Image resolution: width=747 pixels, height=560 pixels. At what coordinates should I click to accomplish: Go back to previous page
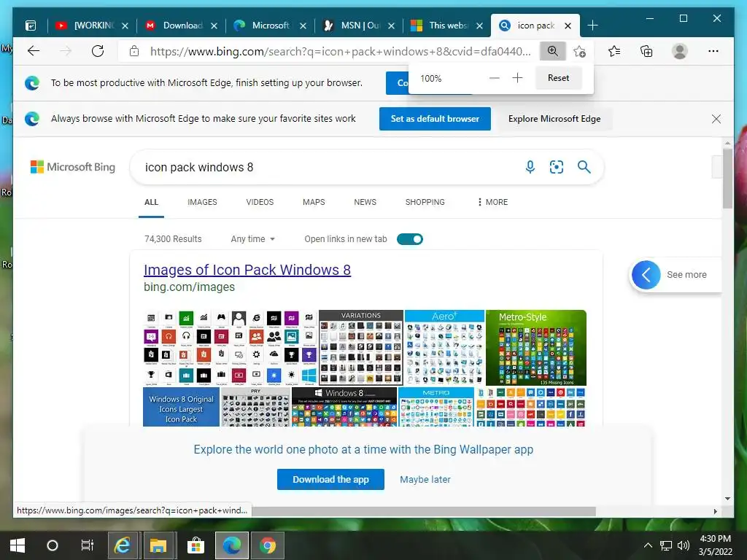coord(34,51)
